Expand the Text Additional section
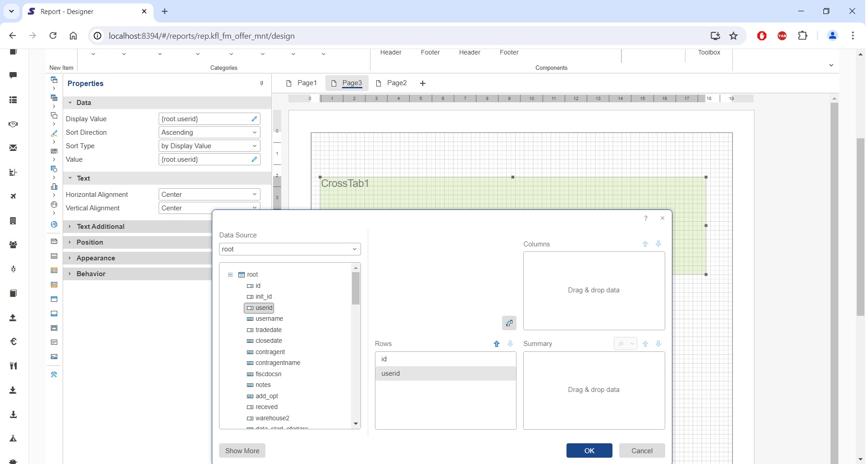Viewport: 868px width, 464px height. point(70,227)
